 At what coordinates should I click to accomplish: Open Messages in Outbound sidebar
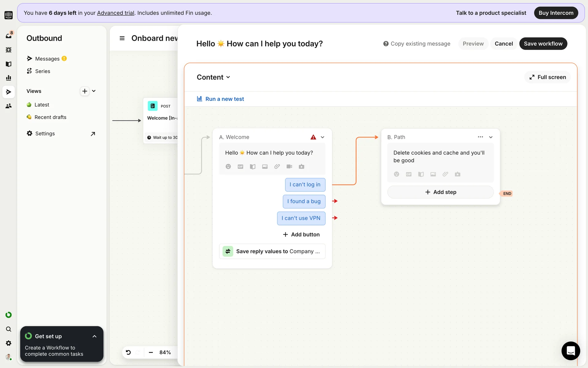point(47,59)
